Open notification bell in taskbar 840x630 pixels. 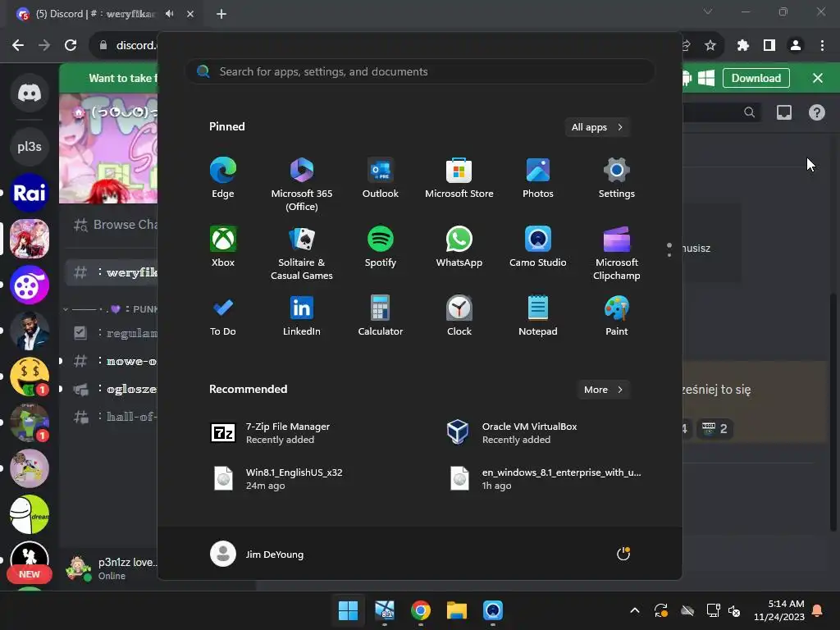coord(818,610)
